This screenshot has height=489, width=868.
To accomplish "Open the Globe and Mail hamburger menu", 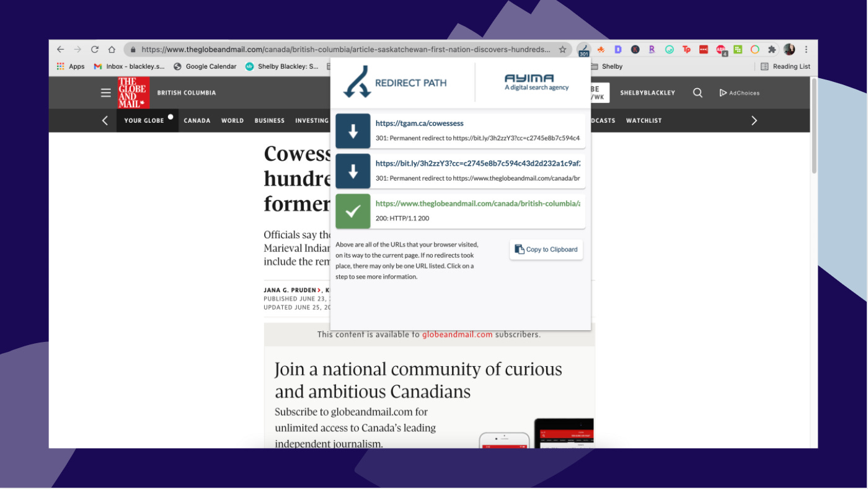I will click(106, 92).
